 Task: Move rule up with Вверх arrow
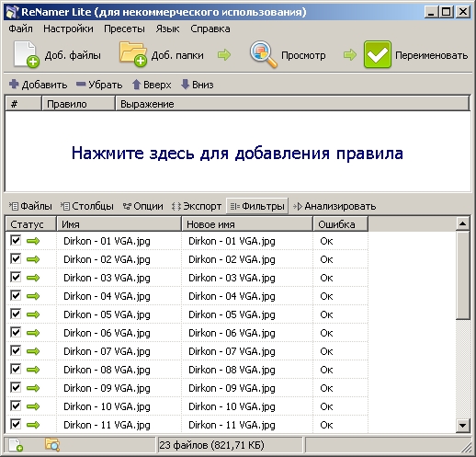click(x=136, y=85)
